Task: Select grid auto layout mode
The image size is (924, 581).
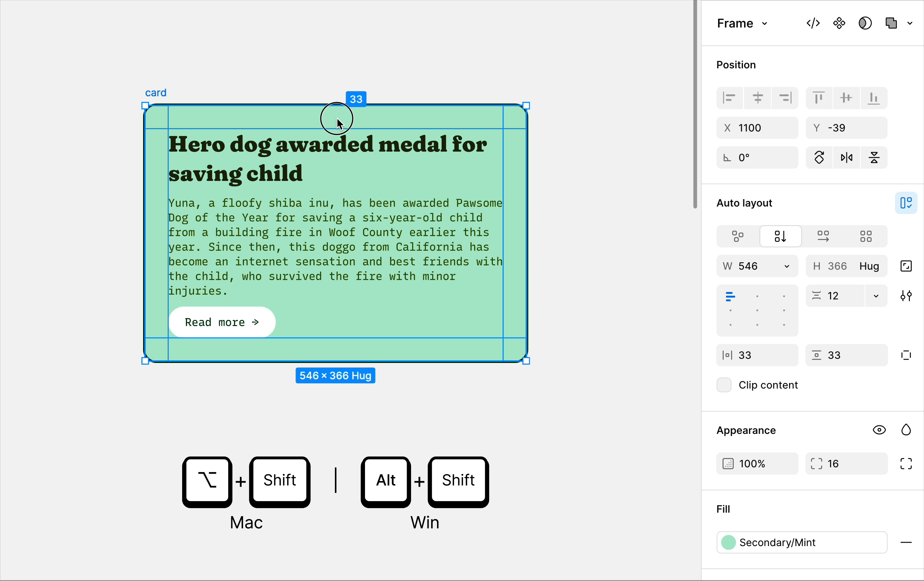Action: pos(866,236)
